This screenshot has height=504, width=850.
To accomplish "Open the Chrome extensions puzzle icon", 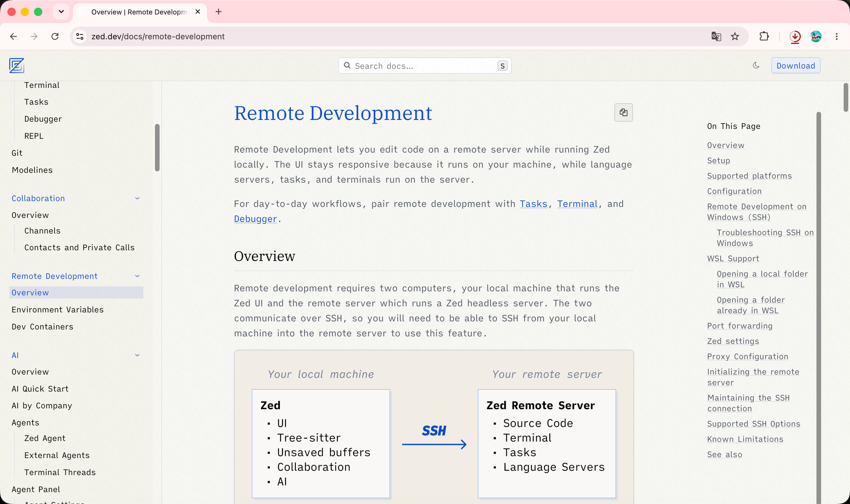I will [x=764, y=36].
